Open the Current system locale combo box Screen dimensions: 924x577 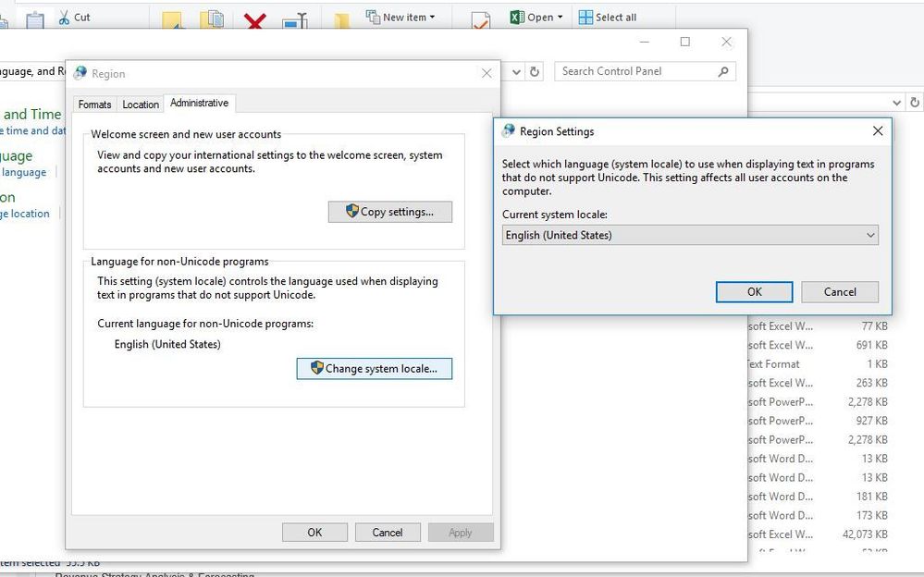pos(689,235)
